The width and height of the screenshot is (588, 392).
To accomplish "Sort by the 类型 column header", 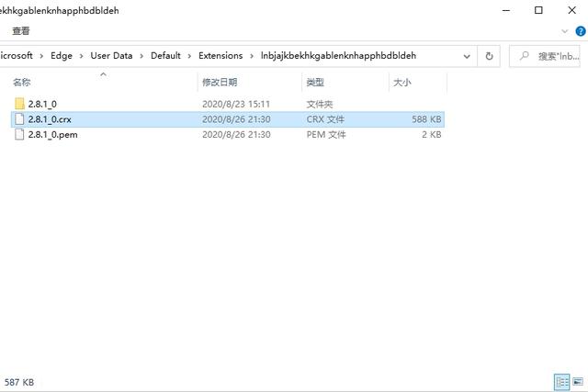I will [315, 82].
